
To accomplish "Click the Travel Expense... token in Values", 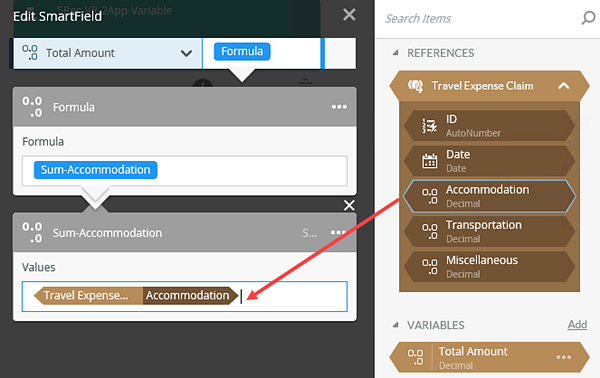I will click(x=88, y=296).
